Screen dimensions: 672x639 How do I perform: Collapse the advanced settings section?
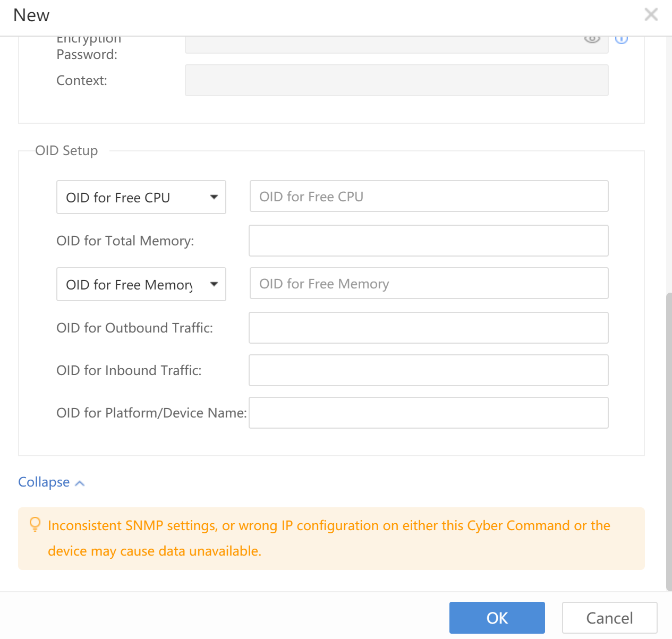51,482
